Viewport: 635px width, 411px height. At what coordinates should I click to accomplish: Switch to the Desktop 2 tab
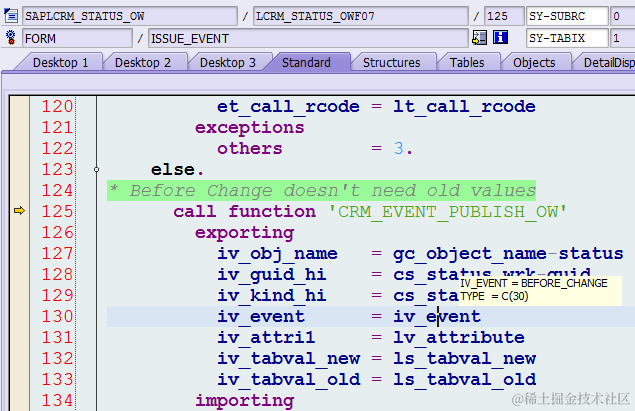click(143, 63)
